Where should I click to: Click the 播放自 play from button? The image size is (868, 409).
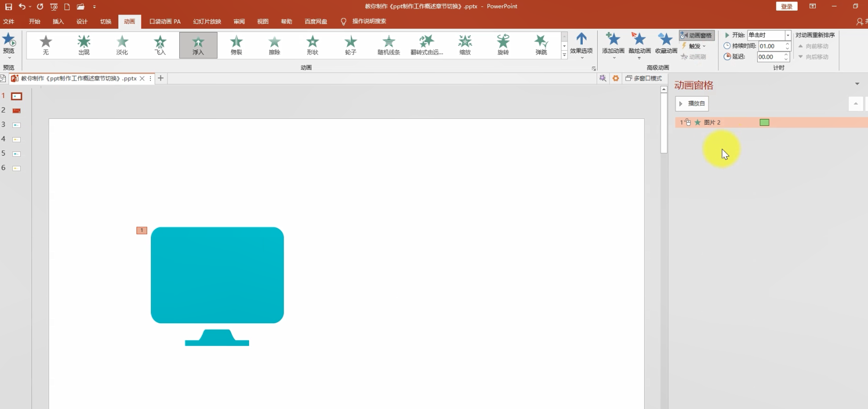[x=692, y=103]
